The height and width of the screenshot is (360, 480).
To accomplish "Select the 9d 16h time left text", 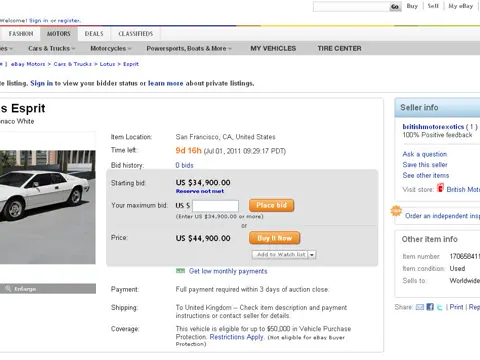I will pyautogui.click(x=188, y=151).
